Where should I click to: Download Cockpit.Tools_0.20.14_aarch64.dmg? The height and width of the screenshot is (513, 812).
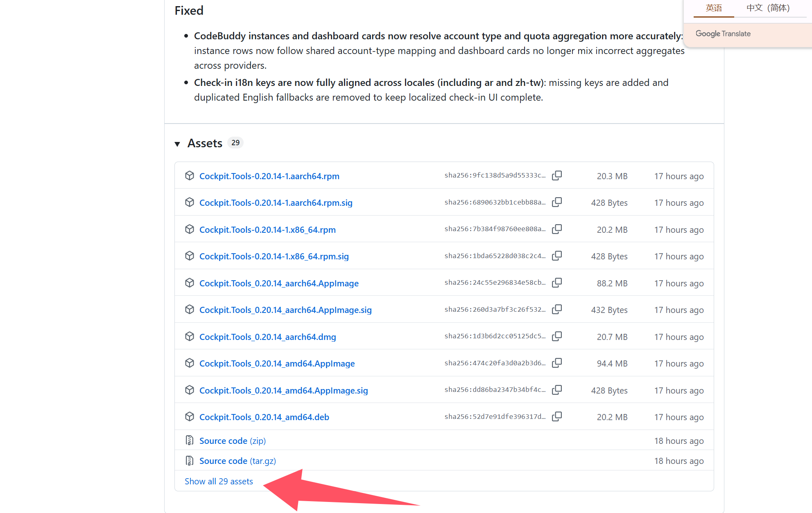click(x=267, y=337)
